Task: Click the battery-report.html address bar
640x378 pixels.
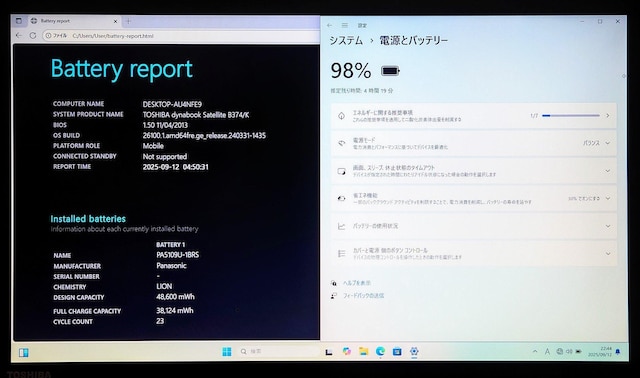Action: tap(182, 36)
